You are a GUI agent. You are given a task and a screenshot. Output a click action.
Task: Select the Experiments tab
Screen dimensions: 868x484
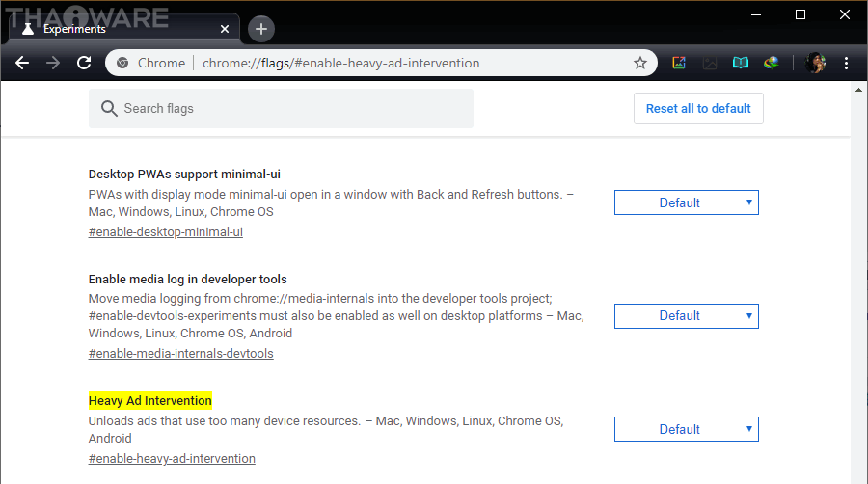[106, 29]
